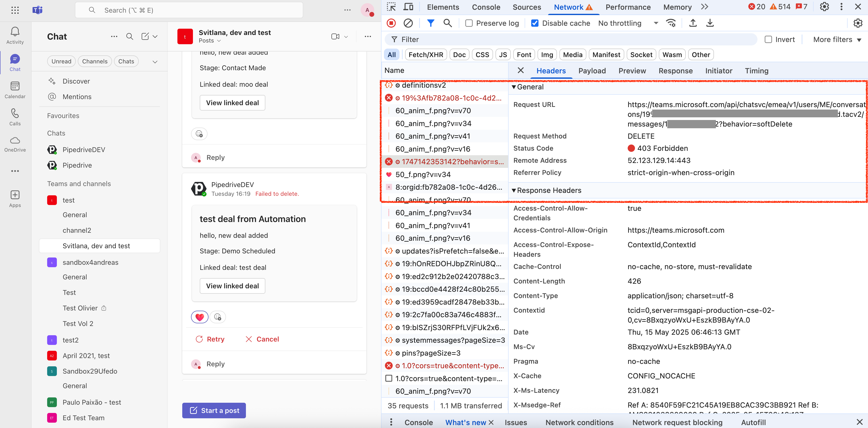The image size is (868, 428).
Task: Click the network Filter input field
Action: 573,39
